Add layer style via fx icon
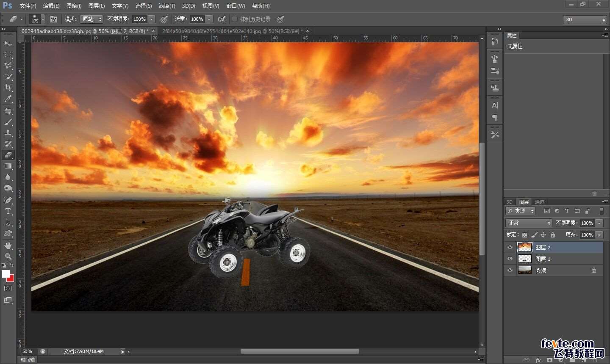610x364 pixels. (x=538, y=360)
